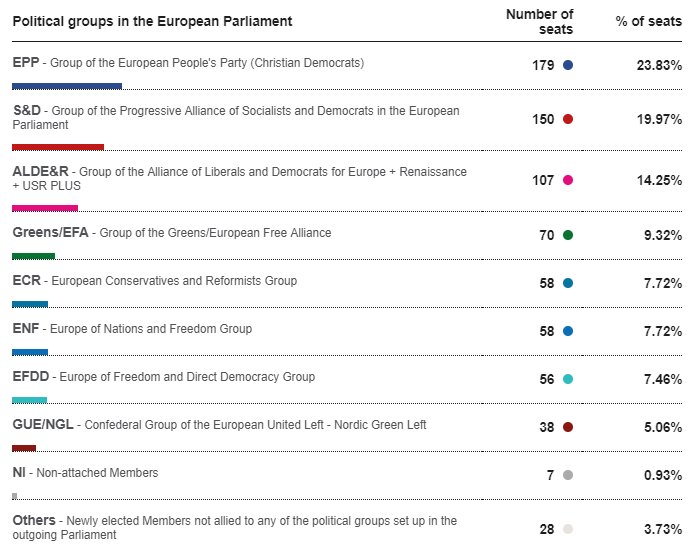691x553 pixels.
Task: Click the pink ALDE&R color dot
Action: 568,180
